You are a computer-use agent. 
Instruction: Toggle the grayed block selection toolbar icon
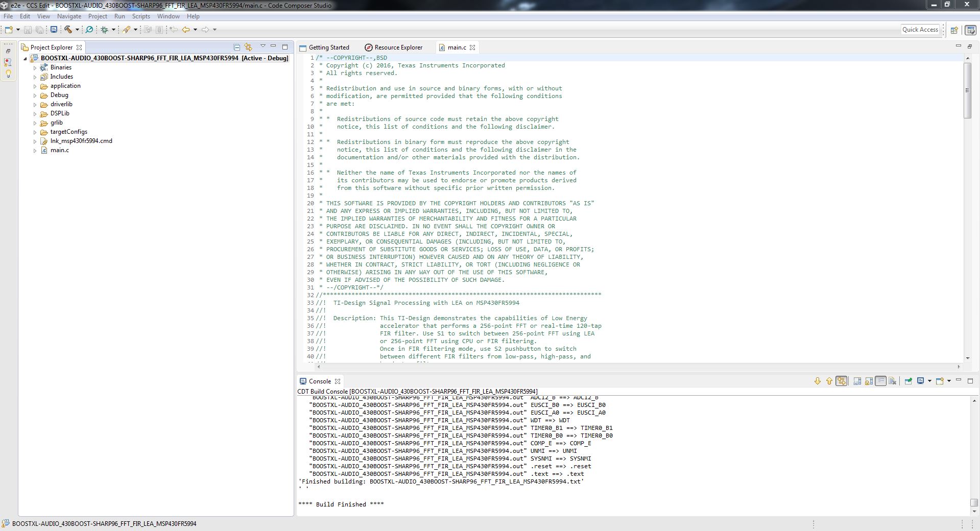[159, 30]
